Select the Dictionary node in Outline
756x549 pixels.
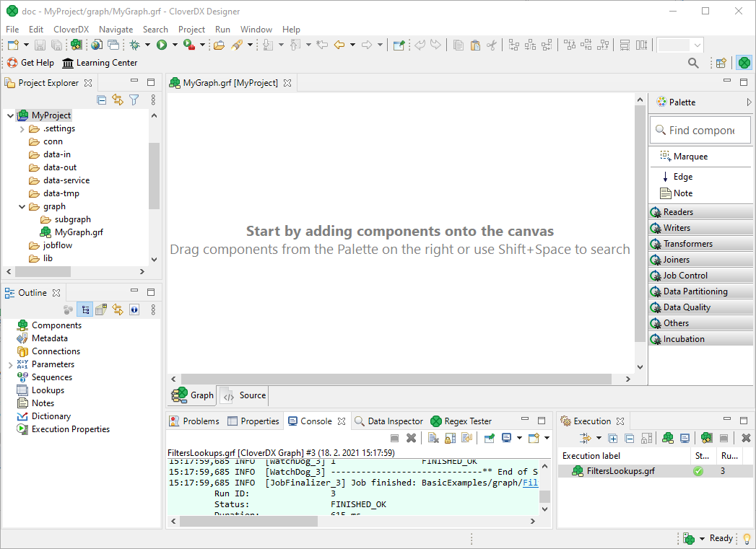tap(44, 416)
